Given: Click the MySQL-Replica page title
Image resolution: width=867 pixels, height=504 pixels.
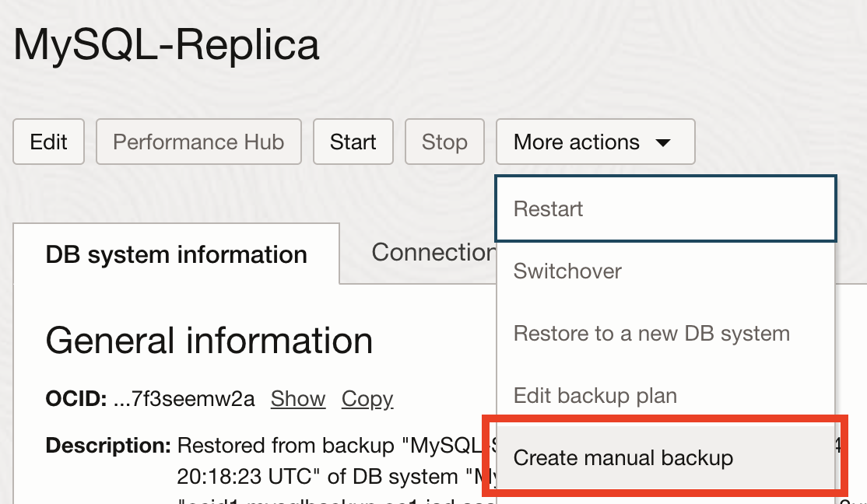Looking at the screenshot, I should tap(165, 44).
